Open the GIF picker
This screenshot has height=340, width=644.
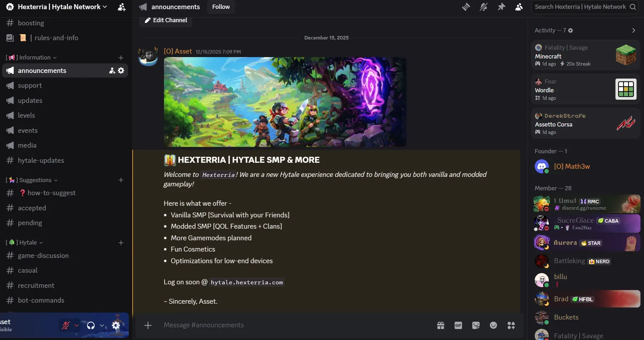pyautogui.click(x=458, y=325)
